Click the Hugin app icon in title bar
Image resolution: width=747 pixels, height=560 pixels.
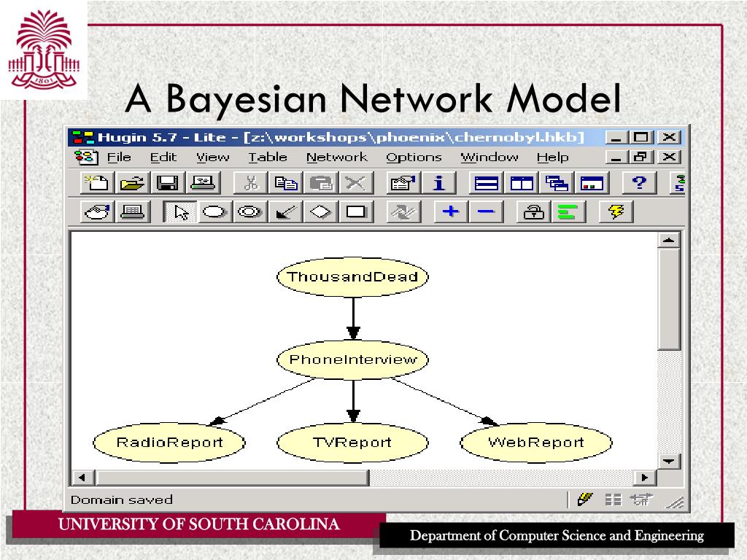coord(83,138)
